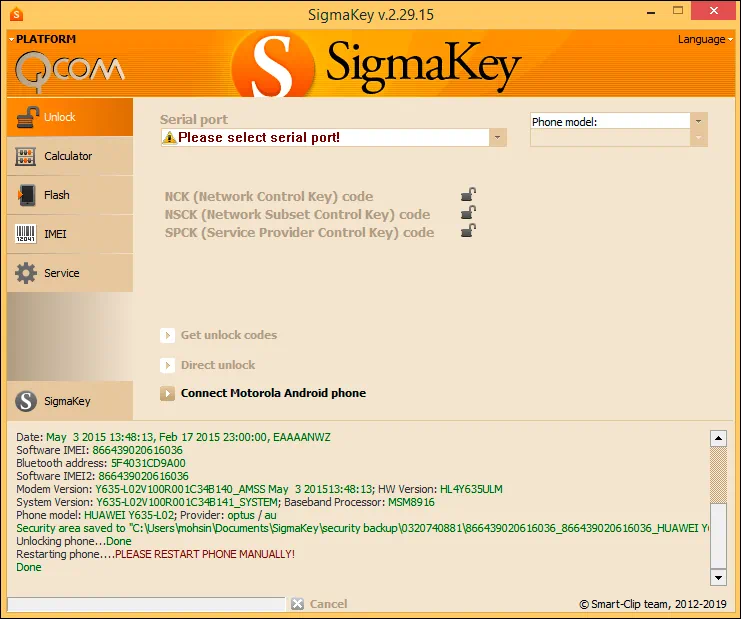Click the arrow icon beside Get unlock codes

point(167,335)
